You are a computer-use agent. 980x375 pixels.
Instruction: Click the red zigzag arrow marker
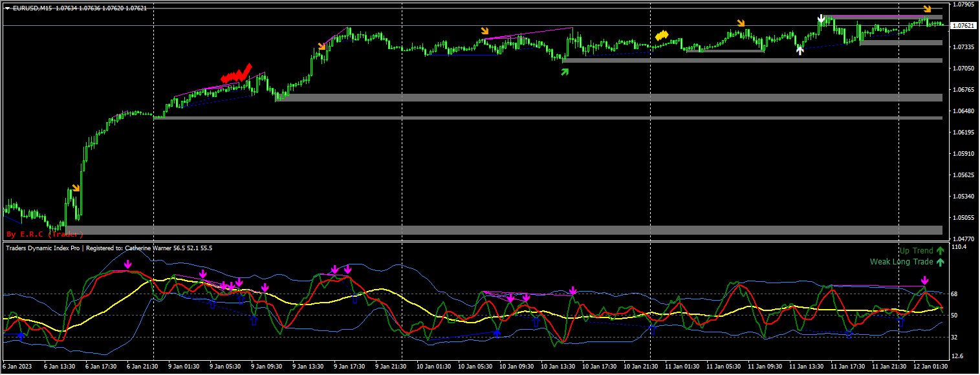[x=236, y=74]
